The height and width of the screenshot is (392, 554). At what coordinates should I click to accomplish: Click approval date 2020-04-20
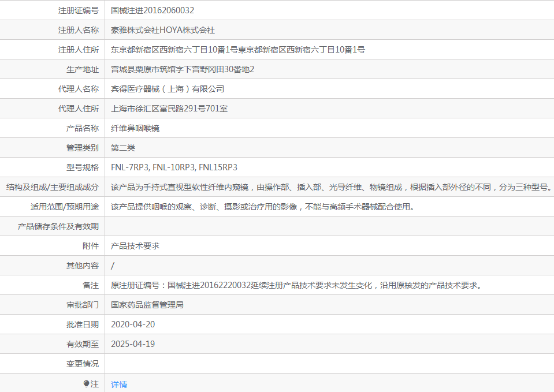pyautogui.click(x=133, y=324)
